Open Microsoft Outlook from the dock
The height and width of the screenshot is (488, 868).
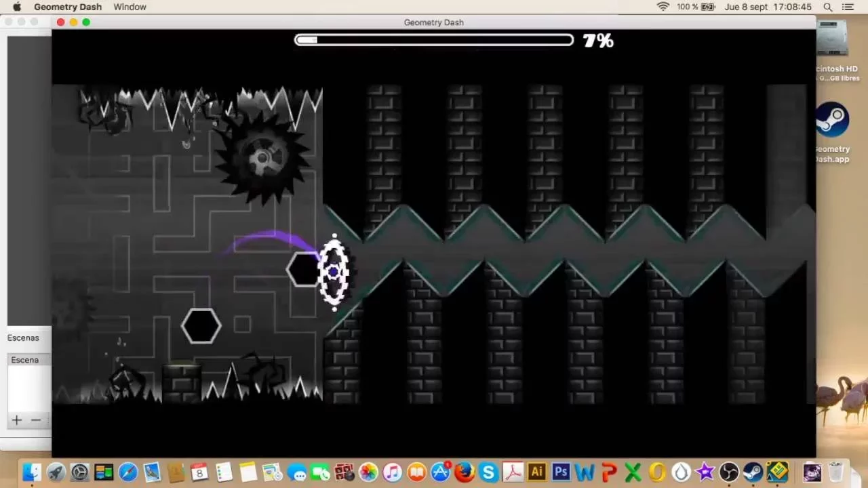click(x=657, y=472)
